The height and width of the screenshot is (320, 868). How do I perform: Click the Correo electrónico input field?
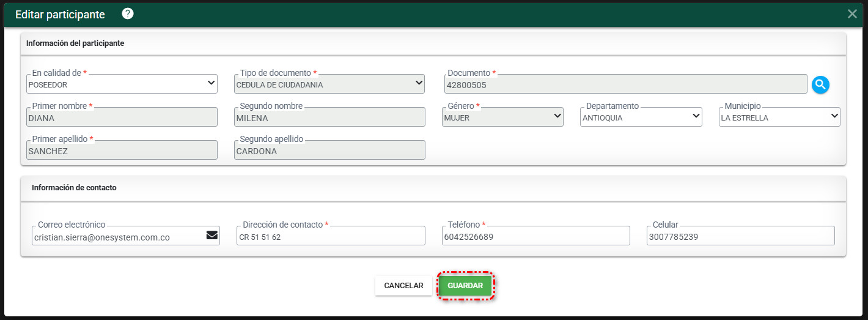(x=116, y=236)
